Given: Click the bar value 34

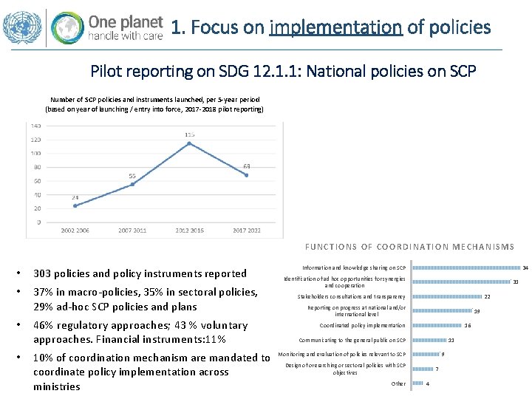Looking at the screenshot, I should pos(525,267).
